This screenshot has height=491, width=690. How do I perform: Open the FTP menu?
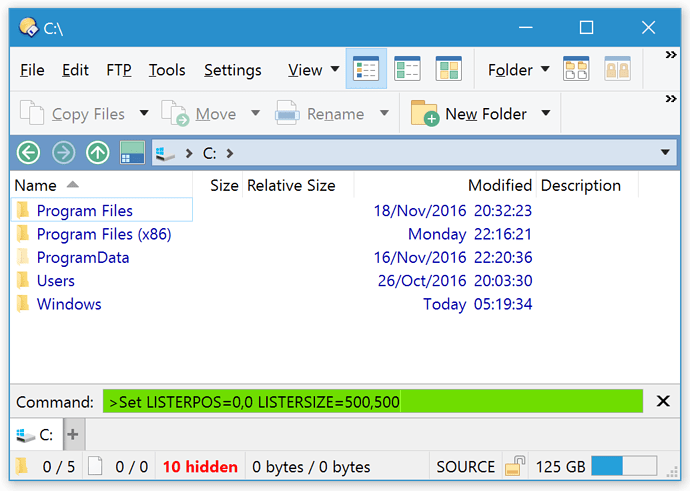coord(119,70)
